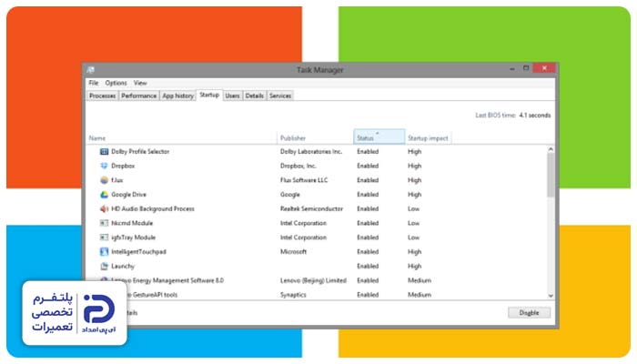
Task: Open the Options menu
Action: (x=116, y=83)
